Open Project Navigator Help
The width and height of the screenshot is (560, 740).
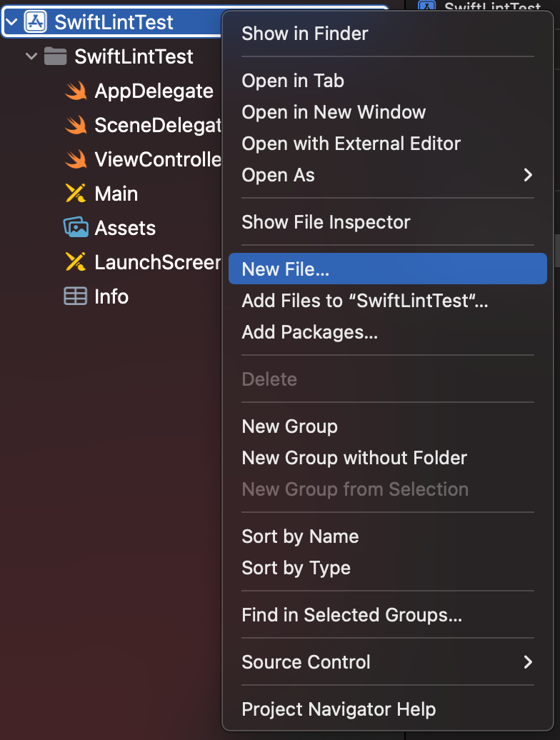pos(387,709)
